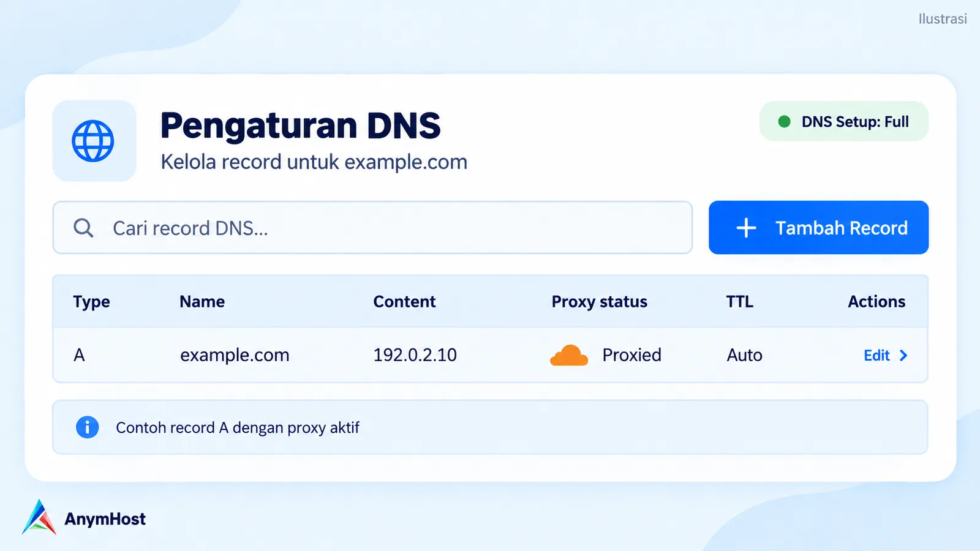
Task: Click the Actions column header
Action: pos(876,301)
